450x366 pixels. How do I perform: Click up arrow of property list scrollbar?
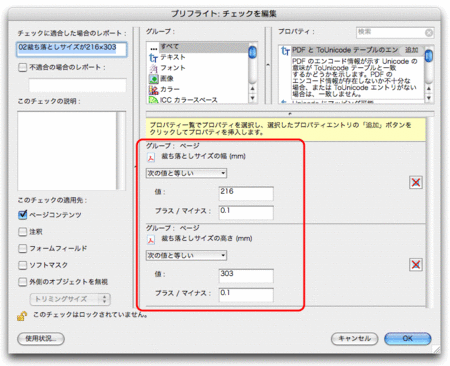coord(429,89)
